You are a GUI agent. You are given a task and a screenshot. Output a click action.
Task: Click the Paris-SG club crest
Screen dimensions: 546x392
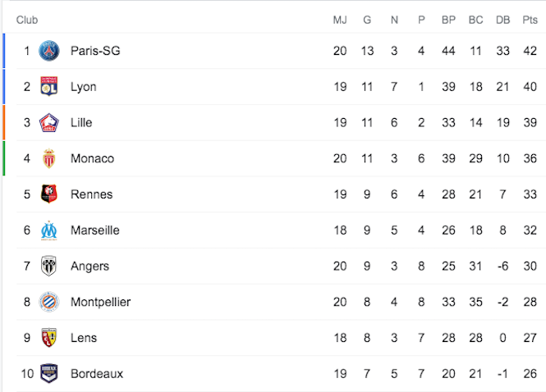tap(48, 51)
